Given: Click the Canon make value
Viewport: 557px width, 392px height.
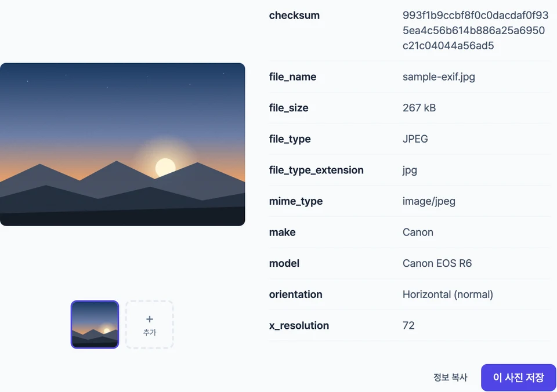Looking at the screenshot, I should (418, 232).
